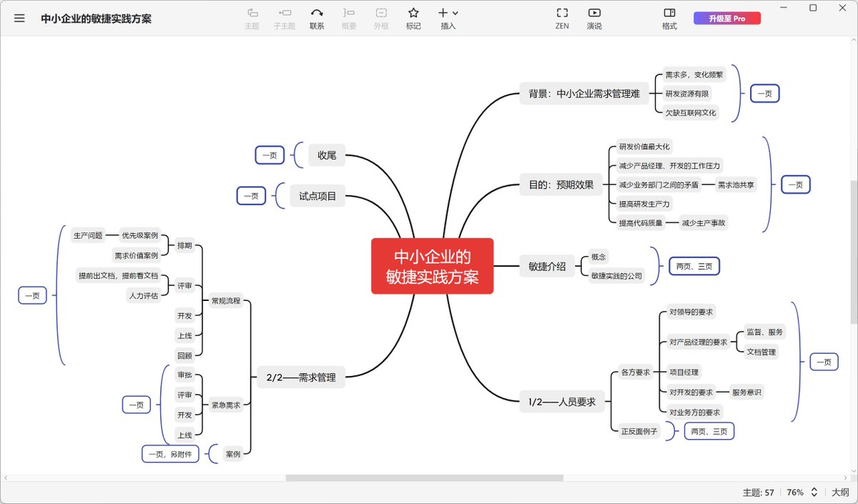
Task: Select the 收尾 topic
Action: [x=327, y=154]
